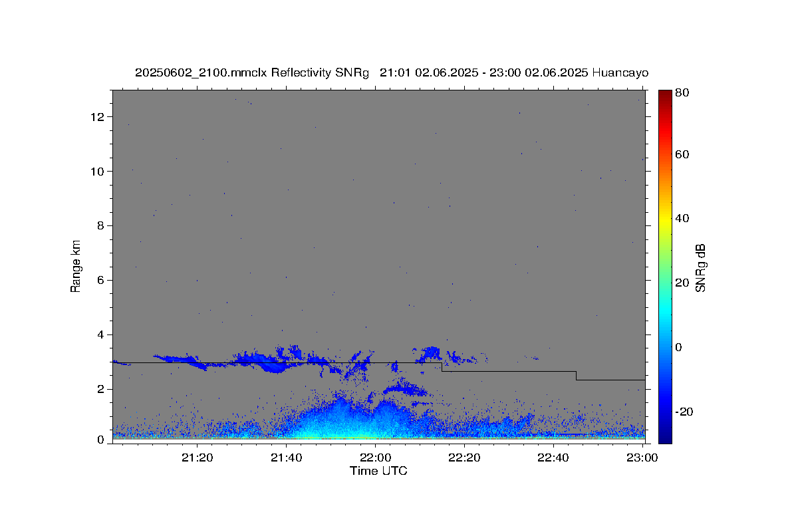Click the 6 km range tick label
The image size is (798, 532).
pyautogui.click(x=101, y=281)
